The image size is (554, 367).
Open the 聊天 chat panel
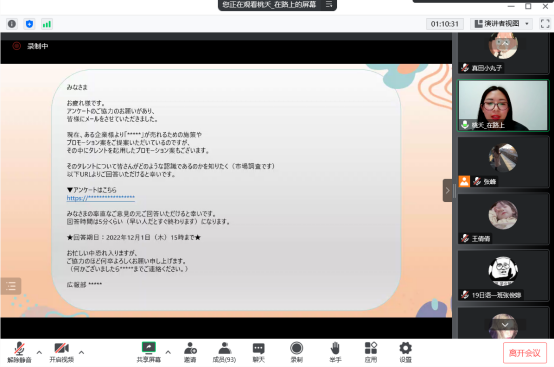pyautogui.click(x=258, y=352)
